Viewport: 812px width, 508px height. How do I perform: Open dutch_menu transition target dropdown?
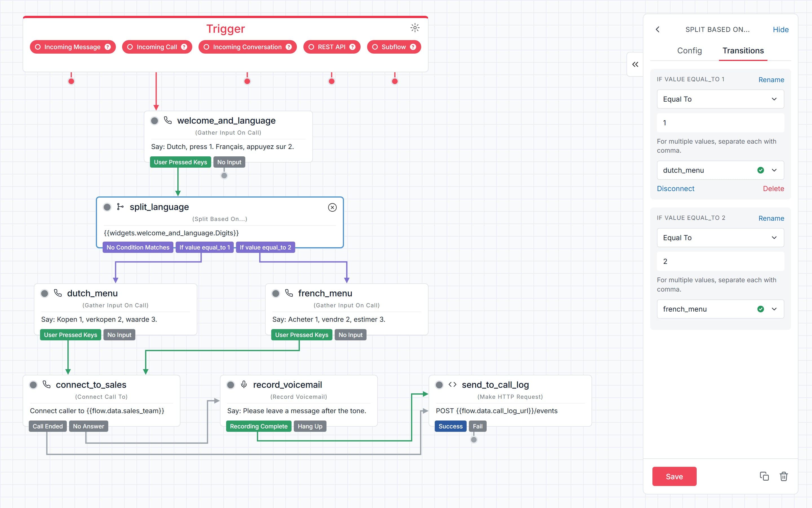[x=720, y=170]
